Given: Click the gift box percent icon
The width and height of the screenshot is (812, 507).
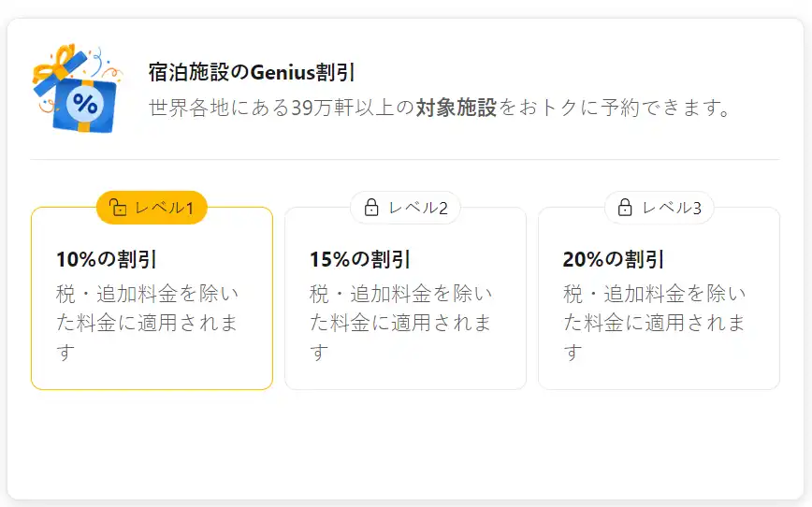Looking at the screenshot, I should tap(77, 88).
